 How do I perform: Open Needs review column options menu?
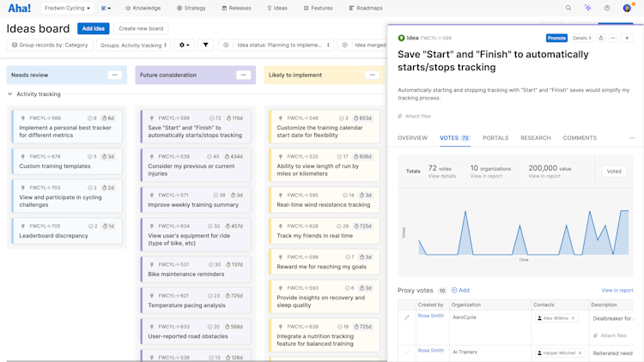click(x=114, y=75)
